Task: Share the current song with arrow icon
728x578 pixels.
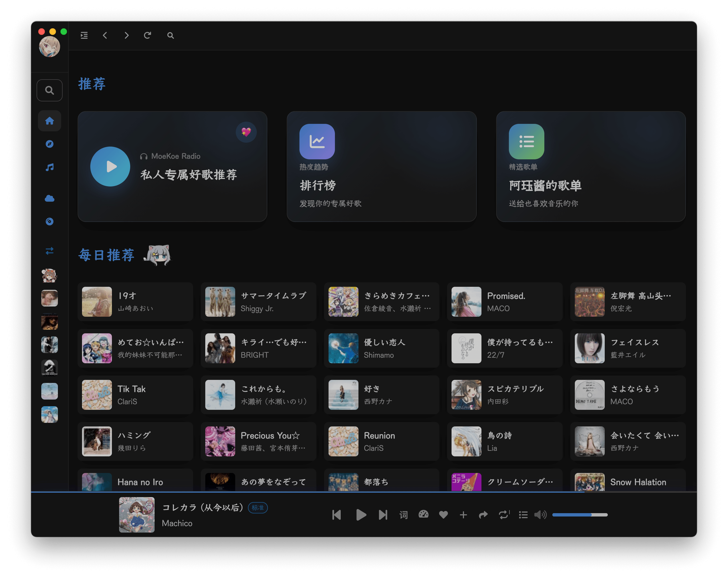Action: 483,515
